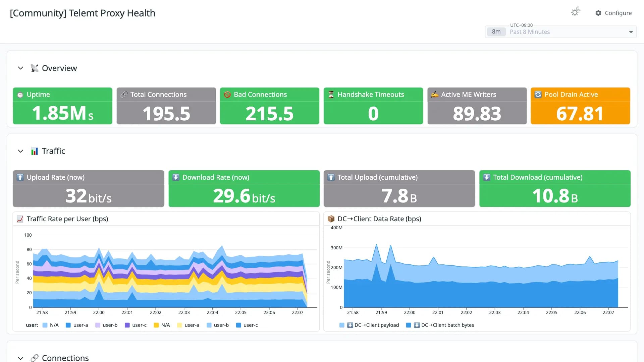
Task: Click the Overview satellite dish icon
Action: coord(34,68)
